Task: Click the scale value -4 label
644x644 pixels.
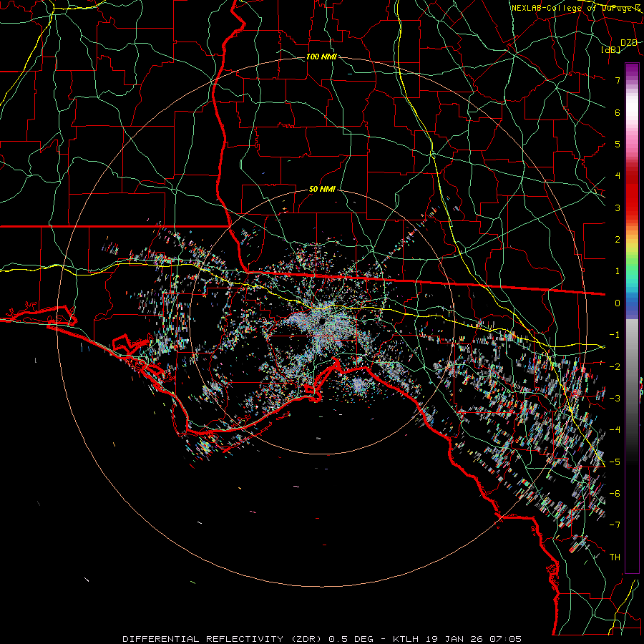Action: point(615,430)
